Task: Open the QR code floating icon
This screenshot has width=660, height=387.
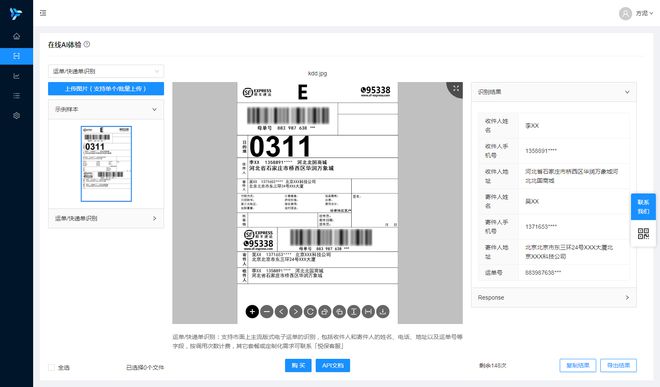Action: coord(643,233)
